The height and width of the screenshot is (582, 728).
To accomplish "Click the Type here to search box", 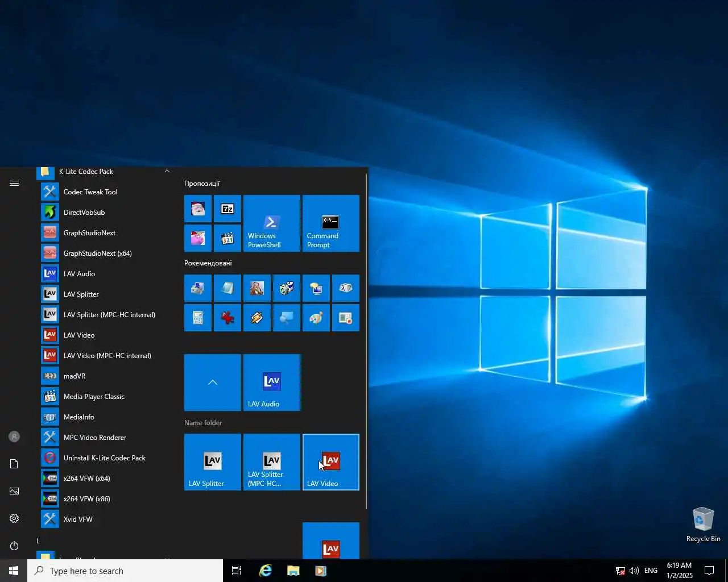I will 125,571.
